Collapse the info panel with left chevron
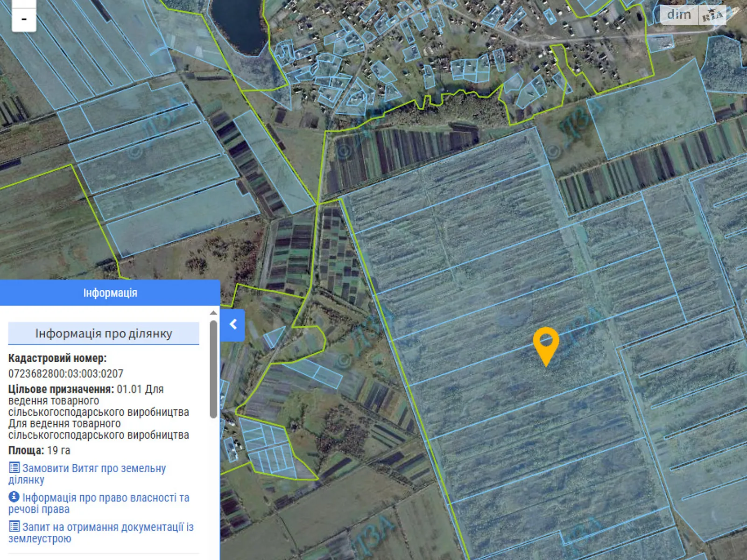 click(233, 325)
